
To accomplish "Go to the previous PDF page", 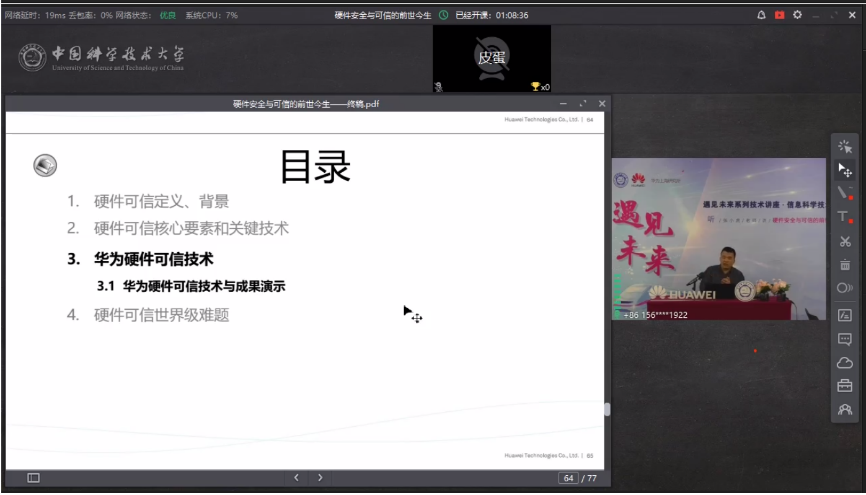I will pos(296,478).
